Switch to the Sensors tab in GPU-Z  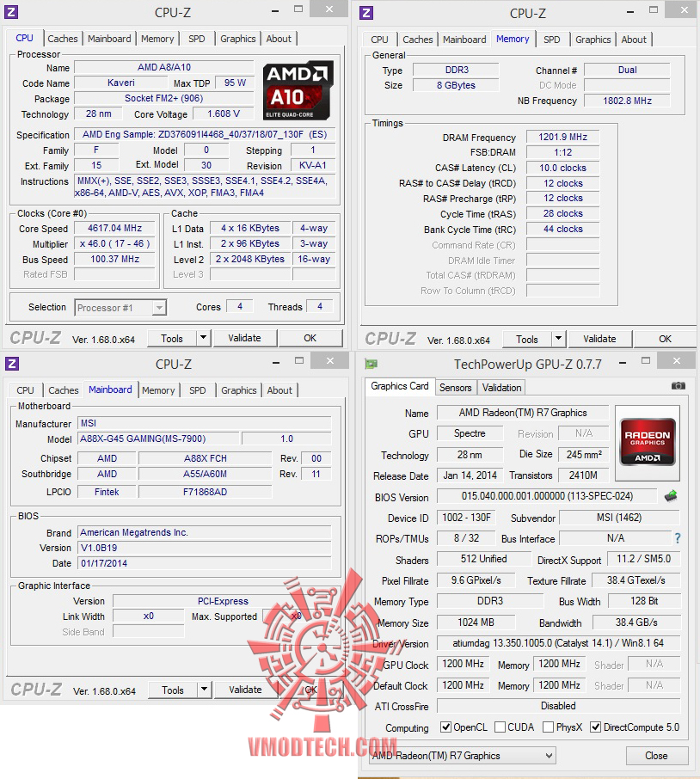coord(455,388)
